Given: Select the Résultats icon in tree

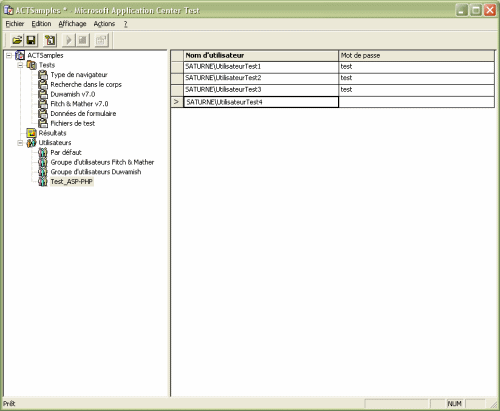Looking at the screenshot, I should point(31,133).
